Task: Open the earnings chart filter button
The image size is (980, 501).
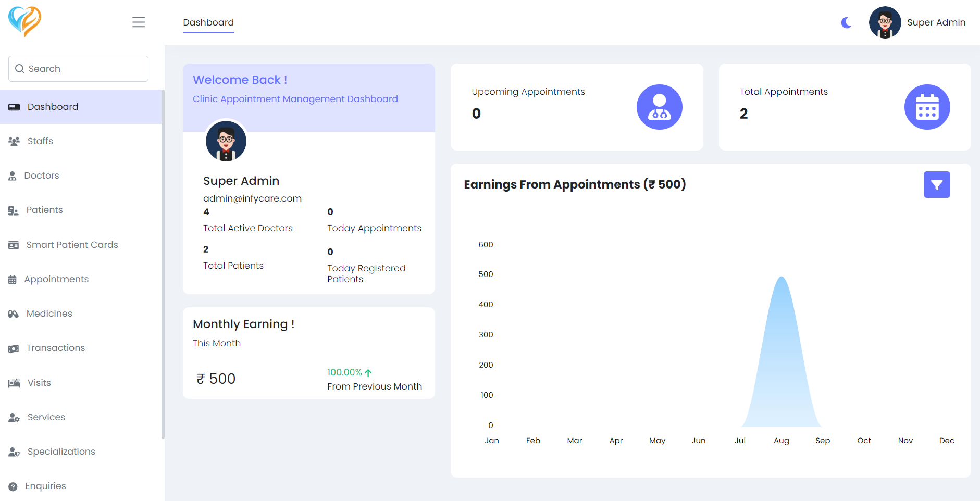Action: coord(936,185)
